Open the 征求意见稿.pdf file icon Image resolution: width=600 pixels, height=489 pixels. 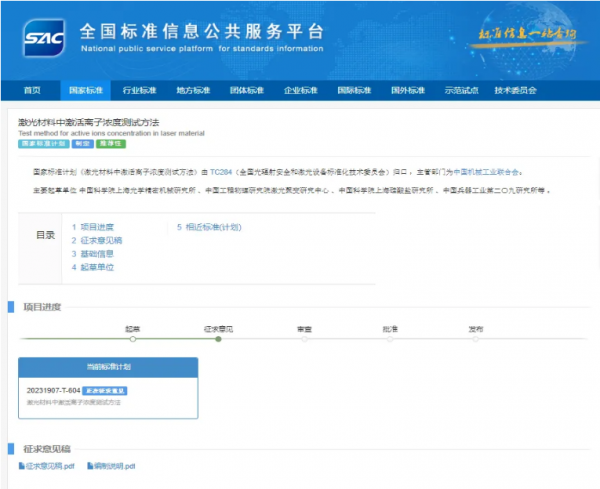click(23, 466)
